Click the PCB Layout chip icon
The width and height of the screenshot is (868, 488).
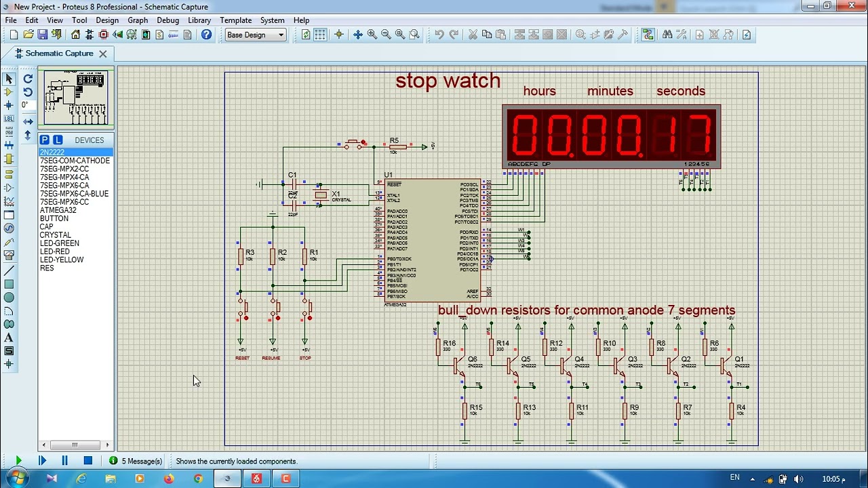[104, 35]
